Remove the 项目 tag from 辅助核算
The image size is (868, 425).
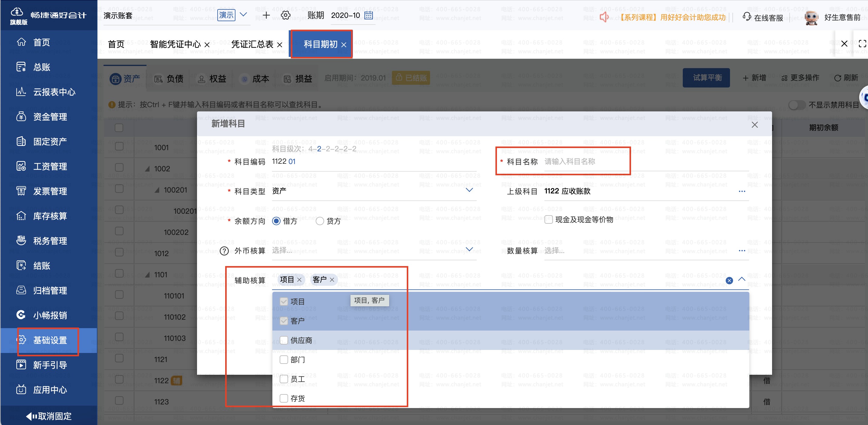299,280
